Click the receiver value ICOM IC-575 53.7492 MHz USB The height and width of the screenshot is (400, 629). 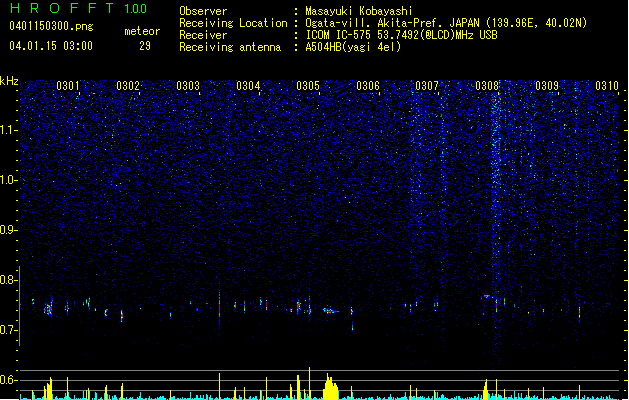[x=401, y=35]
